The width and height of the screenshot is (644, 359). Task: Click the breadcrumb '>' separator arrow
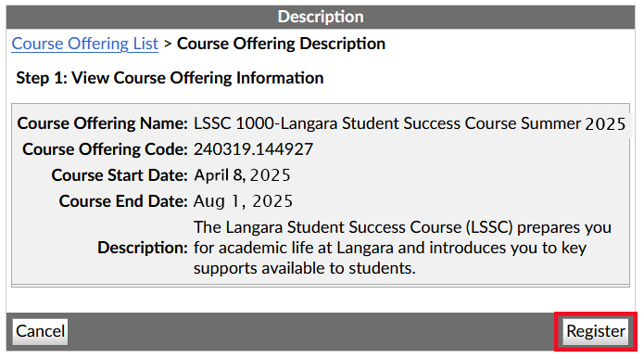coord(167,44)
